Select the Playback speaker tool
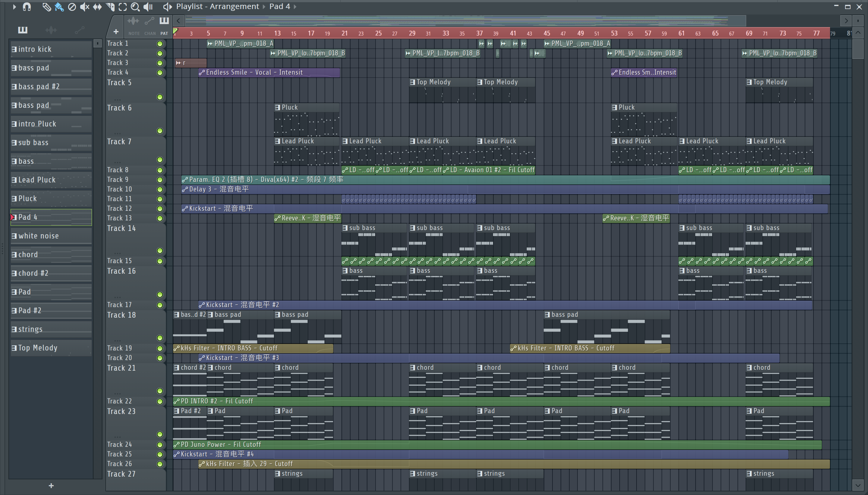Image resolution: width=868 pixels, height=495 pixels. pyautogui.click(x=148, y=7)
